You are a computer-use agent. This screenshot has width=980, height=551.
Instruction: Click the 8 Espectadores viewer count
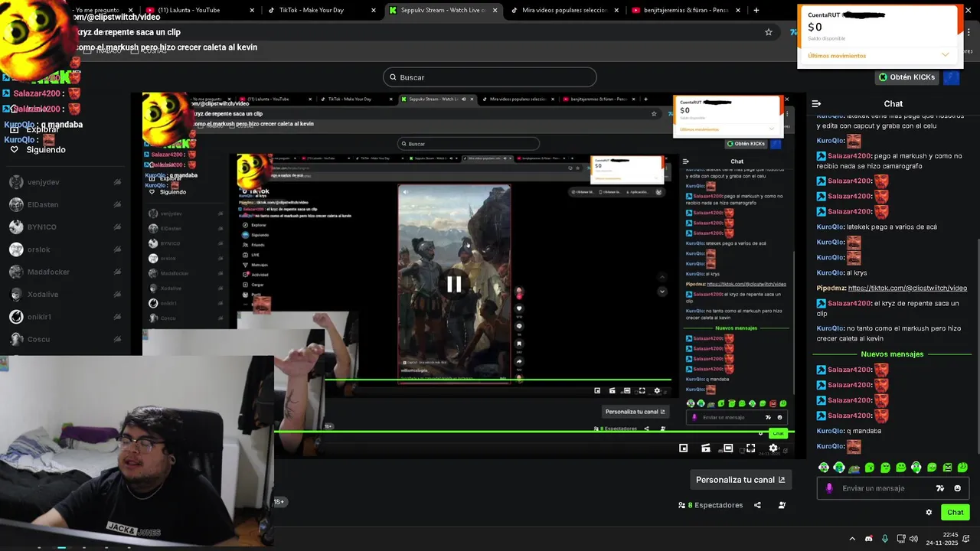tap(710, 505)
